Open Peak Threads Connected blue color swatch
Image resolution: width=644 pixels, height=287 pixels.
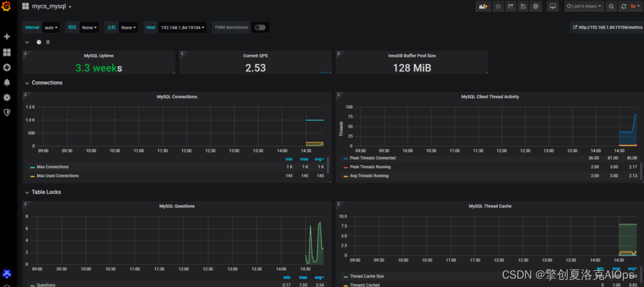pos(346,158)
